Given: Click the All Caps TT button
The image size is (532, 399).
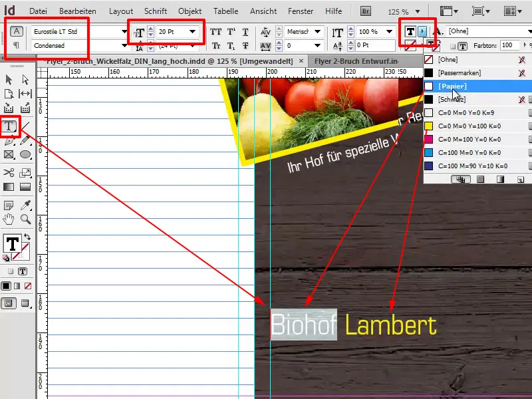Looking at the screenshot, I should tap(215, 32).
